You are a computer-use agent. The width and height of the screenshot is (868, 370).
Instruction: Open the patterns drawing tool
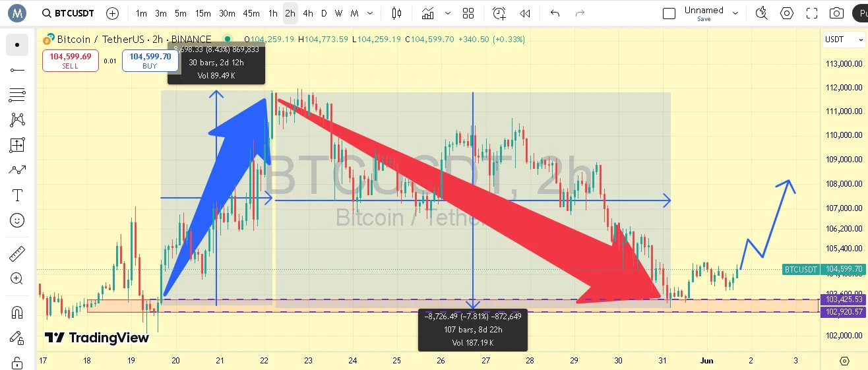pyautogui.click(x=17, y=120)
